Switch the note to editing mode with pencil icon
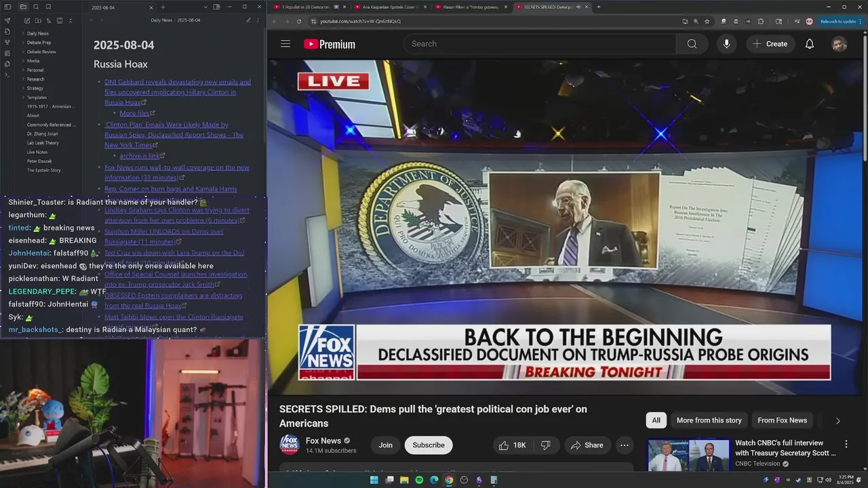Image resolution: width=868 pixels, height=488 pixels. pyautogui.click(x=248, y=20)
